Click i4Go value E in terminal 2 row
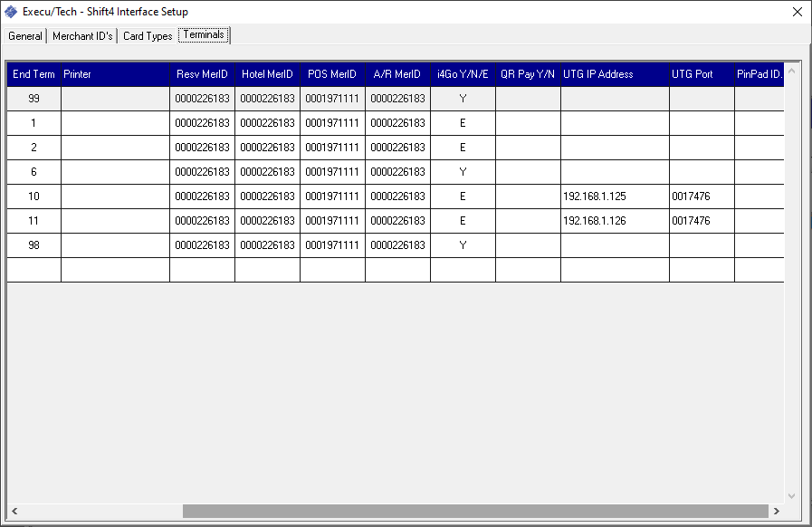 pyautogui.click(x=463, y=148)
